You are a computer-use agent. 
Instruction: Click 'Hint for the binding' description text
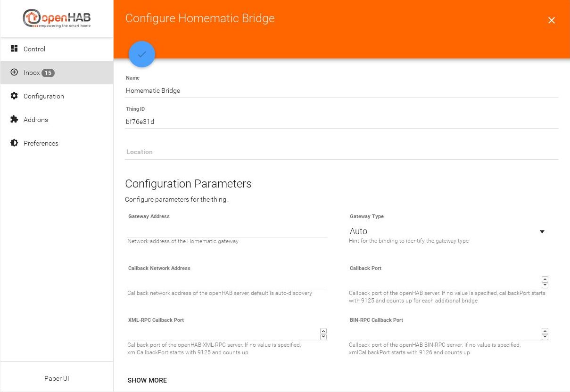409,241
